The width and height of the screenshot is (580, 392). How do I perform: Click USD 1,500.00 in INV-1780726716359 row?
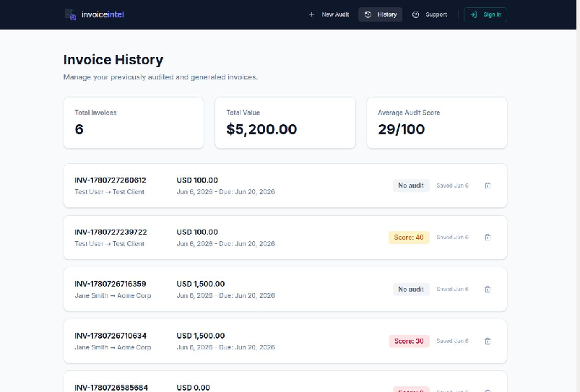[x=201, y=284]
